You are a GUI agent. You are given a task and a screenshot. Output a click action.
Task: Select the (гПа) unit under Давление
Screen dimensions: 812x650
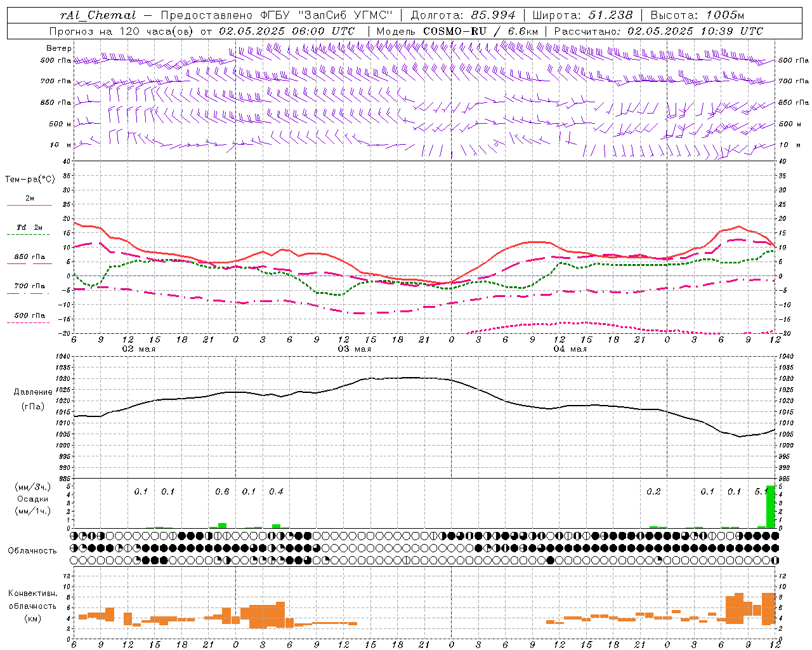tap(32, 407)
